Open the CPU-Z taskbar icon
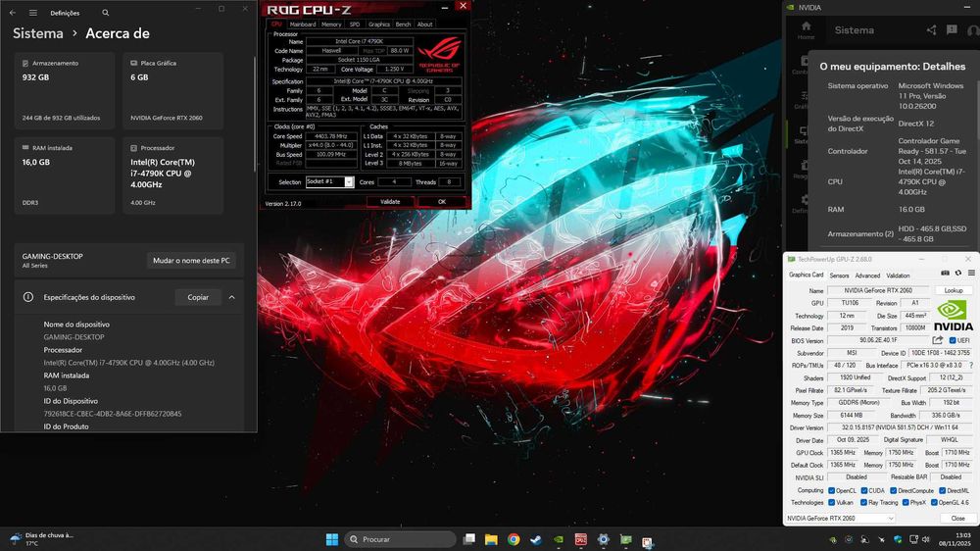This screenshot has height=551, width=980. coord(580,539)
